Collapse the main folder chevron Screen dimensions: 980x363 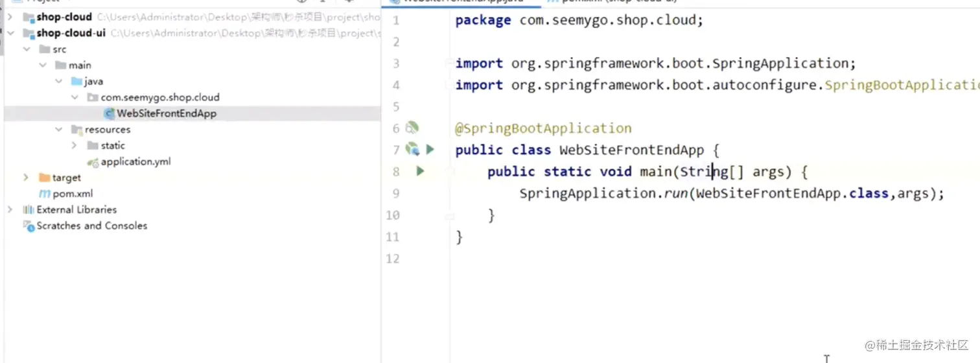point(43,65)
